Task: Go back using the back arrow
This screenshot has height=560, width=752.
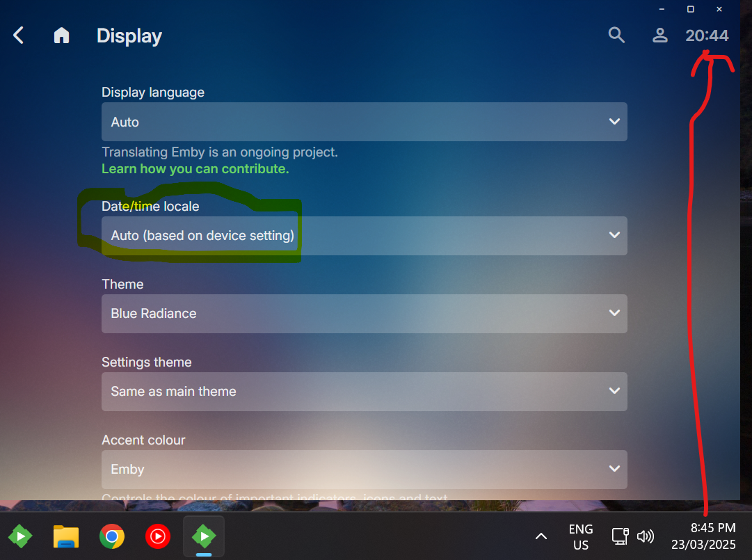Action: coord(18,35)
